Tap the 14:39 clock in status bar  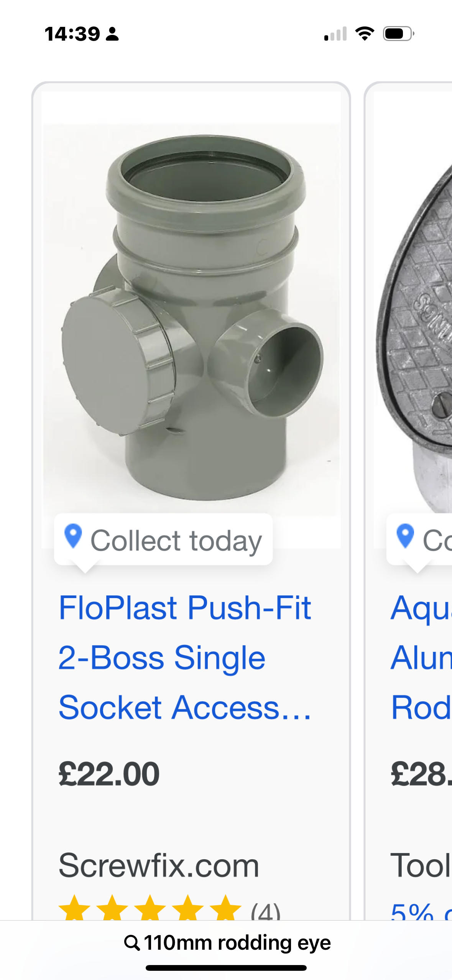[72, 34]
